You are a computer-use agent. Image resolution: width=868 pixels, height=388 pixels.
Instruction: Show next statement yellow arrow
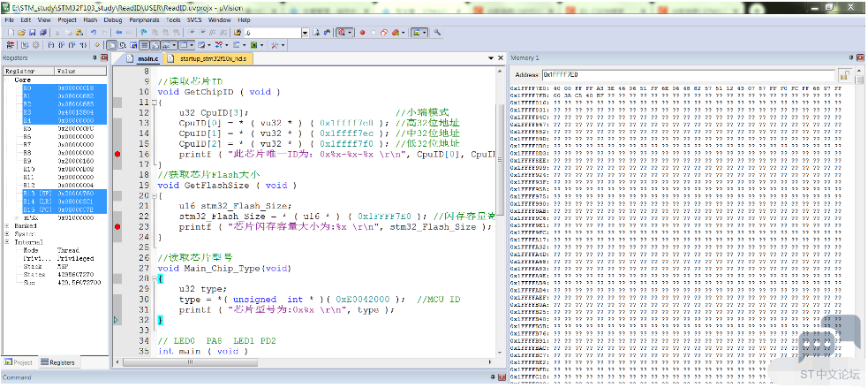click(x=97, y=45)
